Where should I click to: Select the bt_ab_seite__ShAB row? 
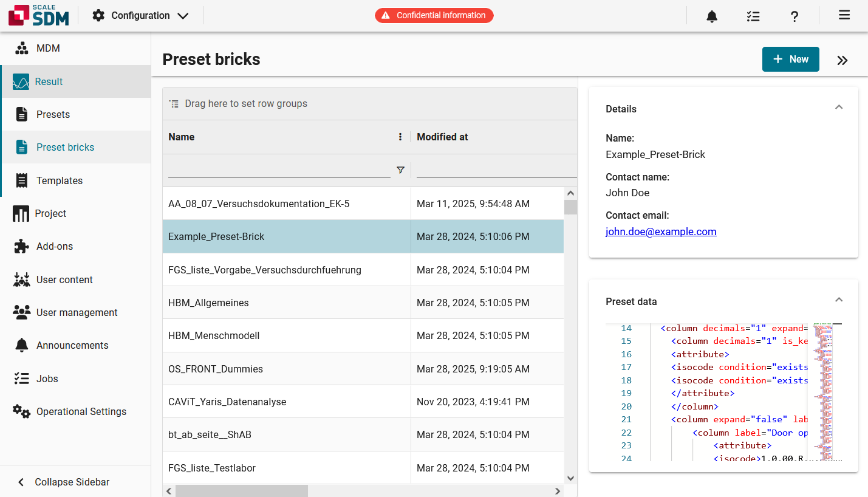[363, 434]
